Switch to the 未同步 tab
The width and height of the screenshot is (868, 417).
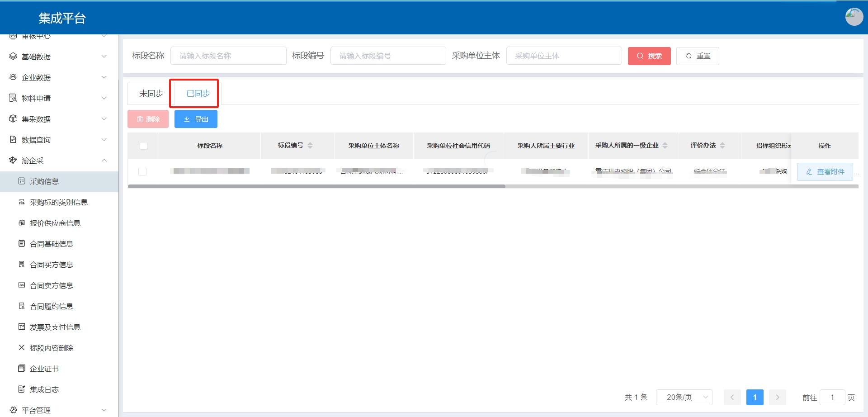tap(151, 94)
